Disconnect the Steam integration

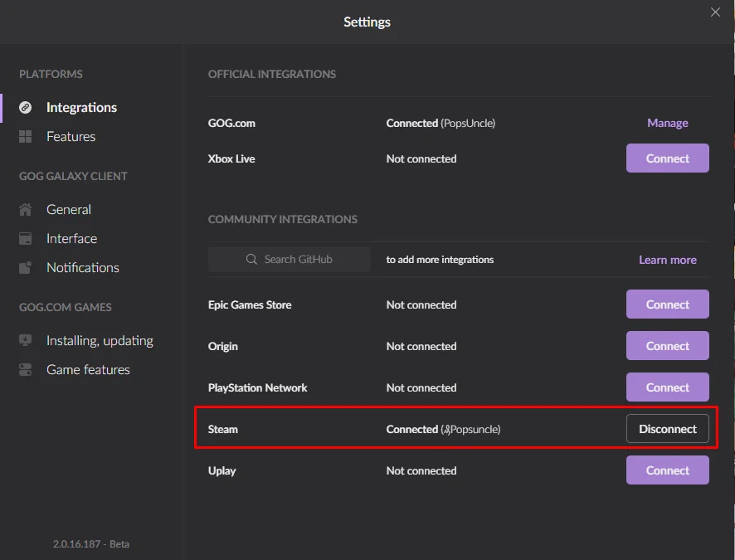click(667, 429)
